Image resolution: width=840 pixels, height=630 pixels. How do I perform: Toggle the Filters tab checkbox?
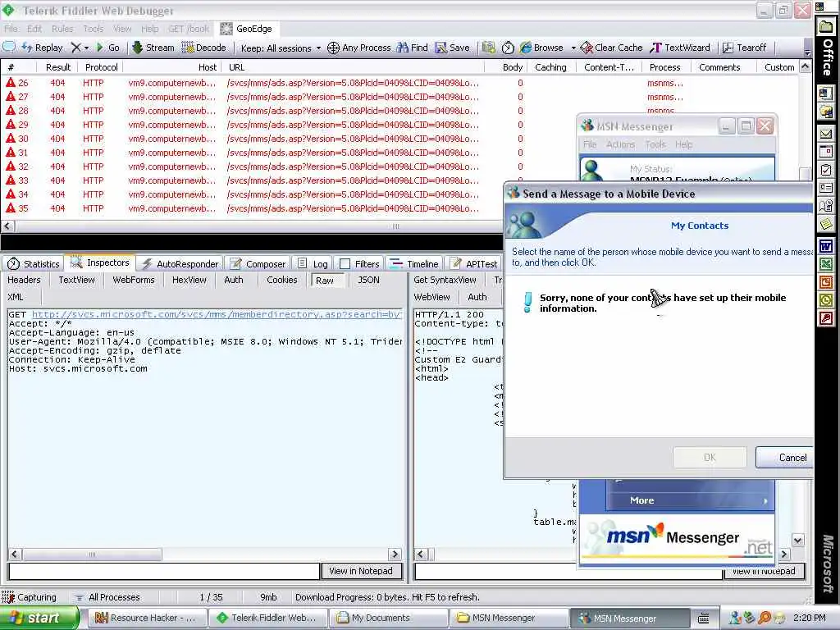pyautogui.click(x=345, y=263)
